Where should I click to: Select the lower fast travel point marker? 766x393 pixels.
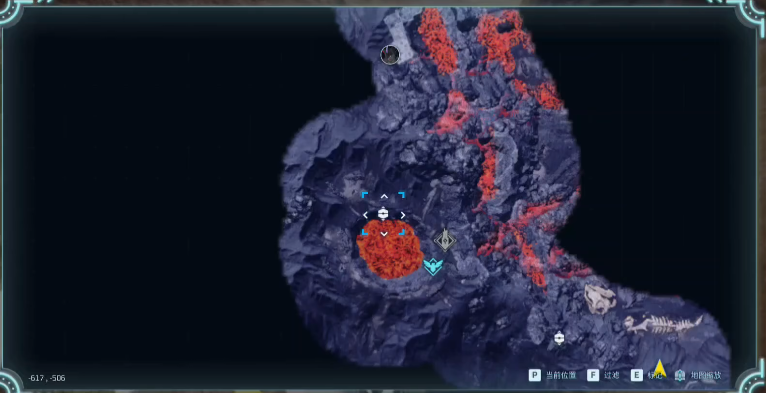pyautogui.click(x=559, y=338)
